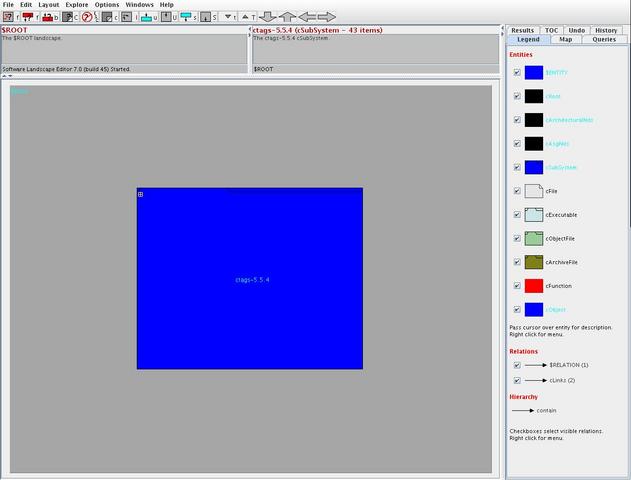Click the grey question icon labeled C
The width and height of the screenshot is (631, 480).
point(67,17)
